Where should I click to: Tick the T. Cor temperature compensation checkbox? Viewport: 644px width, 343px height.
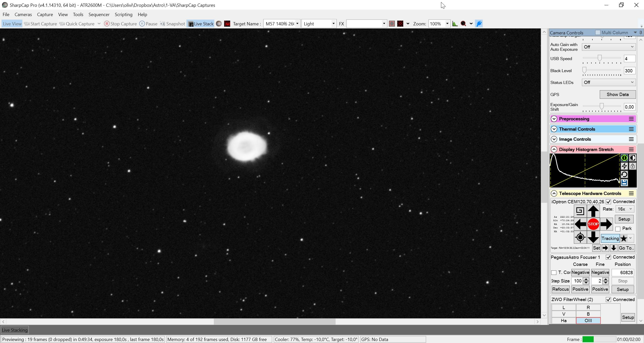point(554,273)
